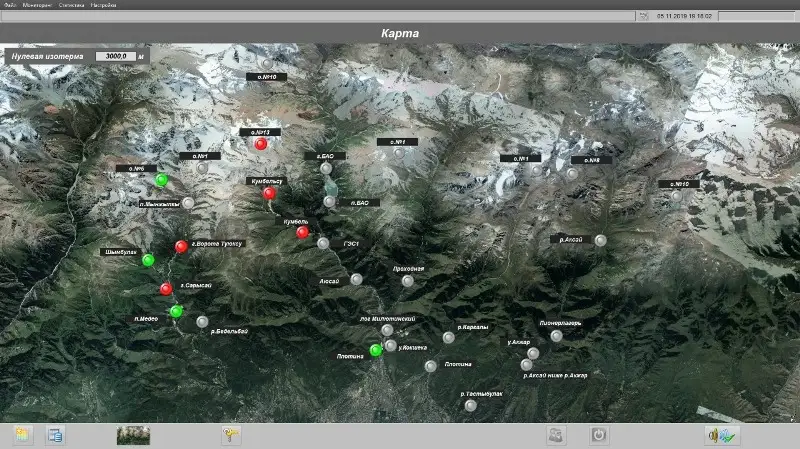This screenshot has height=449, width=800.
Task: Click the speaker with checkmark icon
Action: (x=720, y=435)
